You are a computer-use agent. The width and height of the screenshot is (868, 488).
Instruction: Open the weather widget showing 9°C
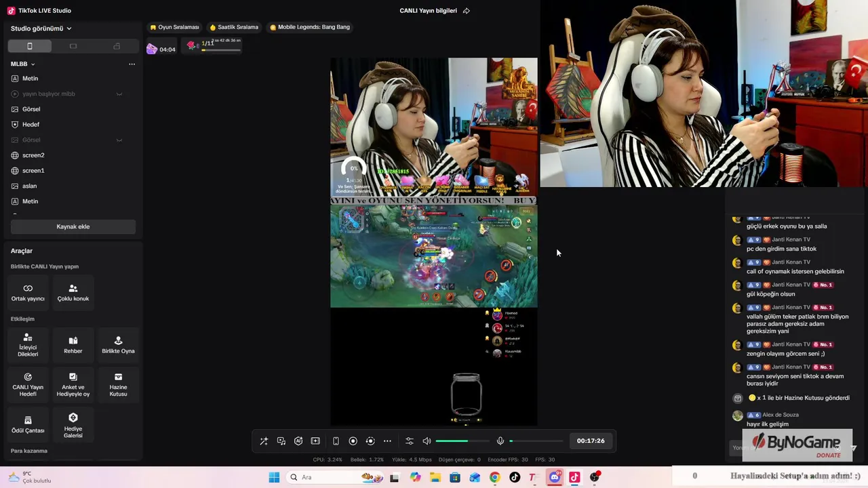click(29, 477)
